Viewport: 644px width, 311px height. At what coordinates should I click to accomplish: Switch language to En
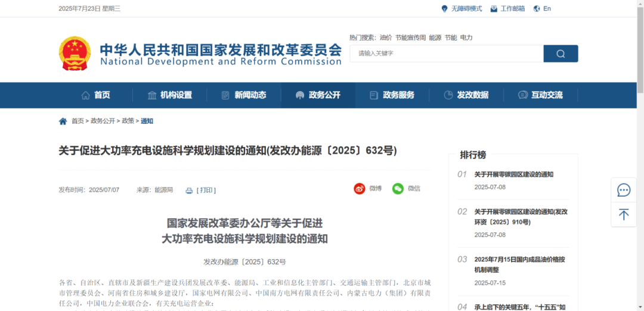pos(542,8)
